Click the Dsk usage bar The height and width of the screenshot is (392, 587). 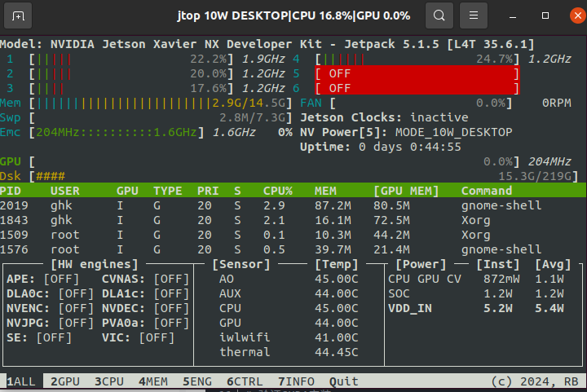click(304, 176)
